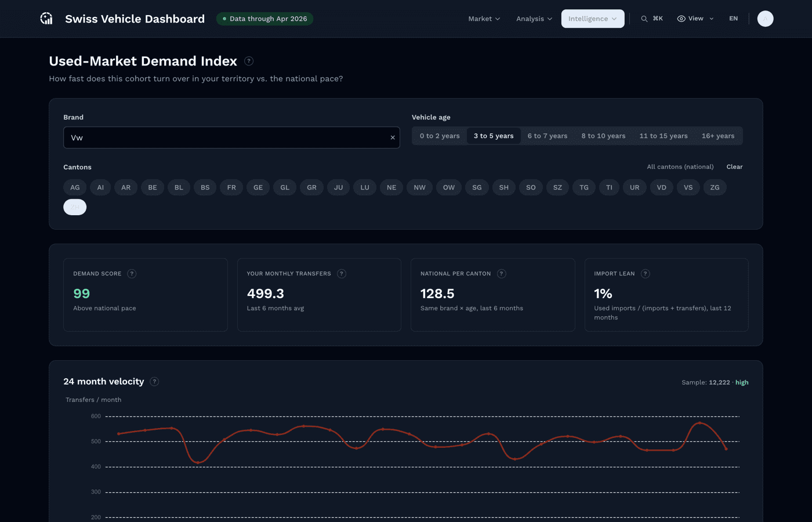Viewport: 812px width, 522px height.
Task: Select the 6 to 7 years tab
Action: (548, 136)
